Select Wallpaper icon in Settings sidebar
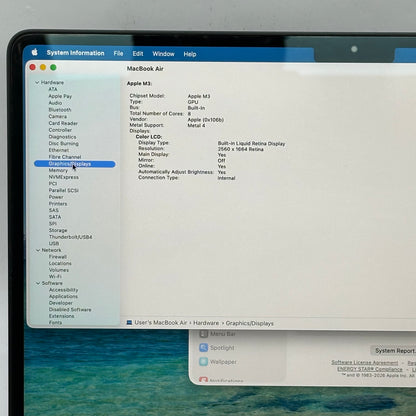416x416 pixels. [x=204, y=362]
